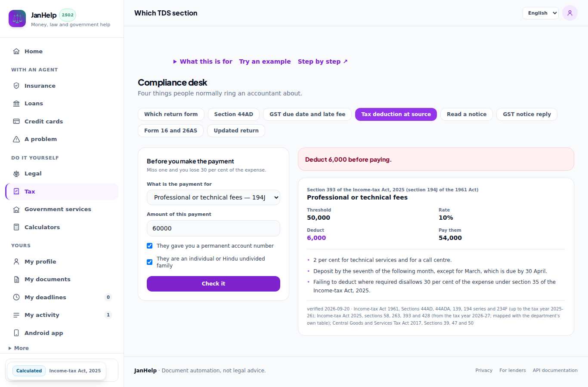Click the 2.50.2 version badge
588x387 pixels.
(68, 15)
